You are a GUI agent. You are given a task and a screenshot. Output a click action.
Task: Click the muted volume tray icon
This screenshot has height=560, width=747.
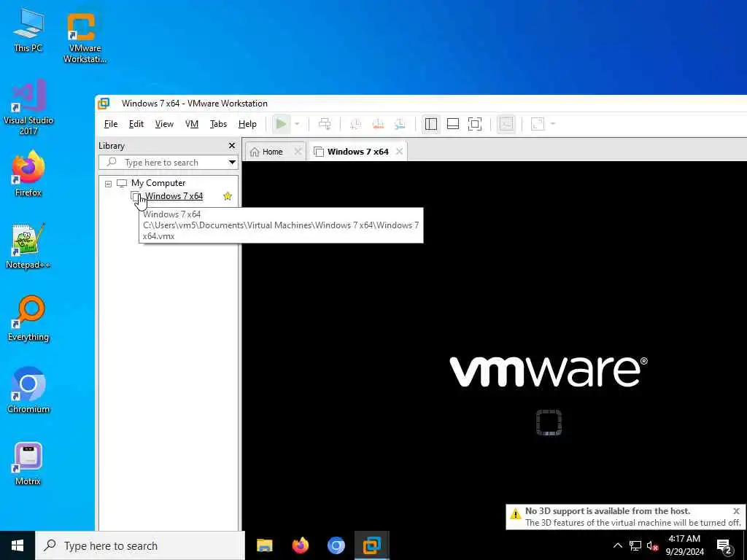(x=653, y=545)
